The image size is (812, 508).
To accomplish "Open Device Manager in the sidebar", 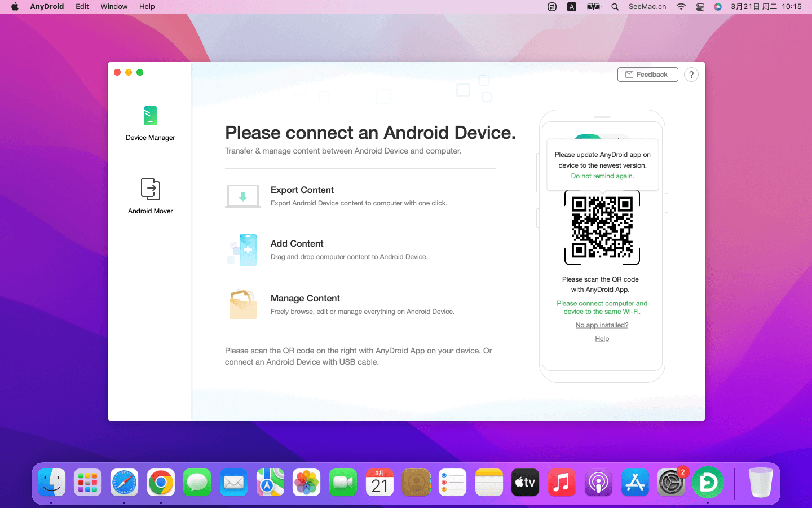I will tap(150, 123).
